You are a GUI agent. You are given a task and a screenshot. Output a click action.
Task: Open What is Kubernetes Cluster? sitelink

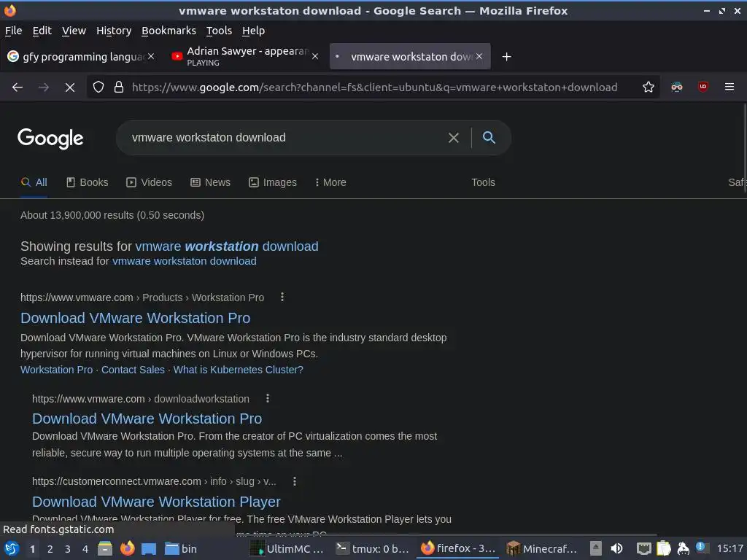pyautogui.click(x=239, y=370)
